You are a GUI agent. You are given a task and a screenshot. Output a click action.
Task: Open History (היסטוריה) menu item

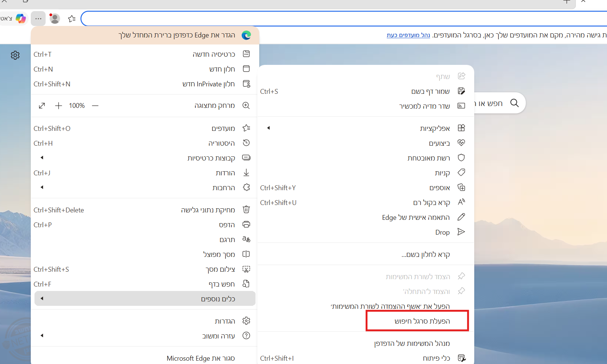(221, 143)
